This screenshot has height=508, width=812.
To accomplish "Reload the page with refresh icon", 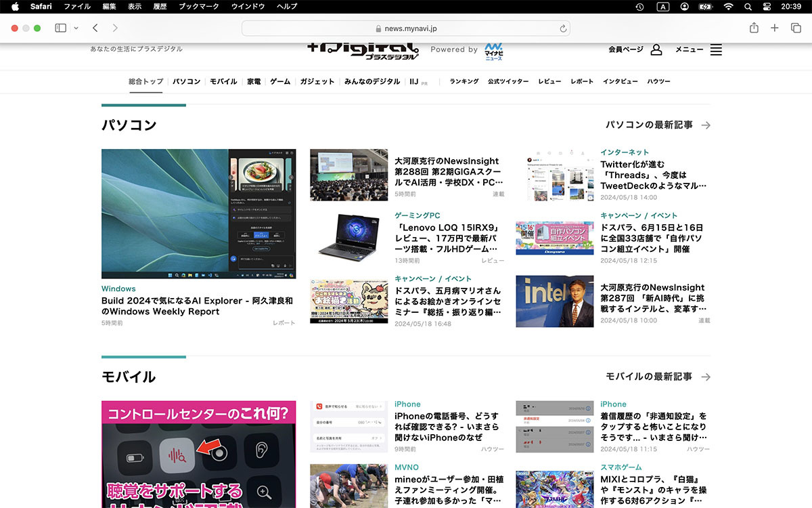I will [x=562, y=28].
